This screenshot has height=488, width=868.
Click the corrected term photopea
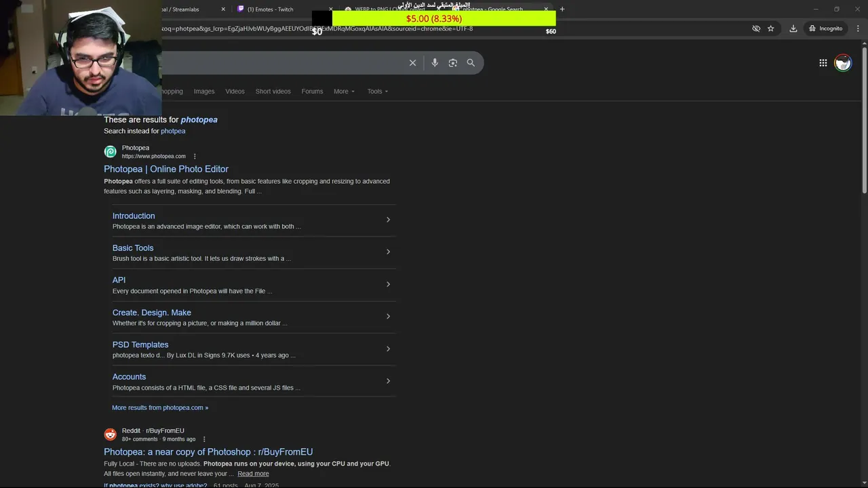(199, 119)
